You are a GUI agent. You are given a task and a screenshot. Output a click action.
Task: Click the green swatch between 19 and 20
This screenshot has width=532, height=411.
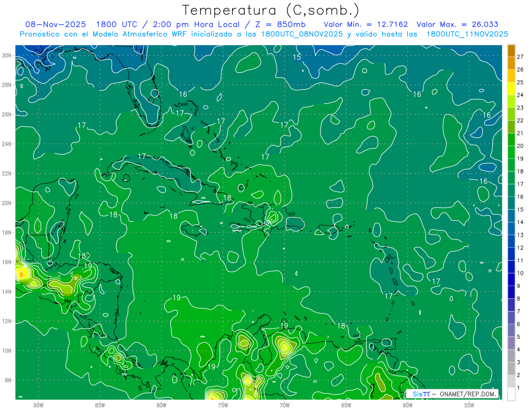511,152
